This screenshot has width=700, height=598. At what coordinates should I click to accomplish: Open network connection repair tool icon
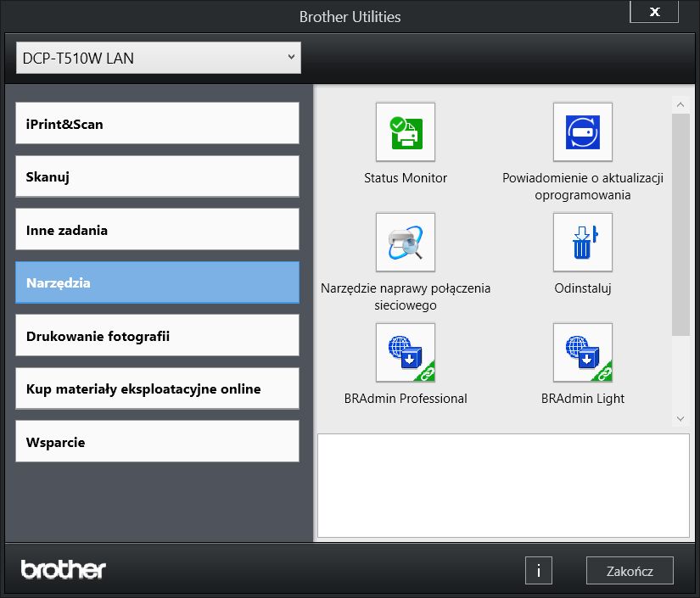[406, 243]
